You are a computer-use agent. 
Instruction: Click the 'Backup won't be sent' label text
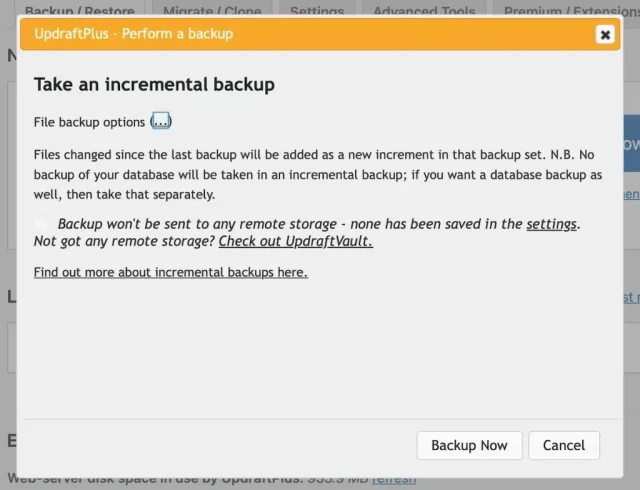290,224
